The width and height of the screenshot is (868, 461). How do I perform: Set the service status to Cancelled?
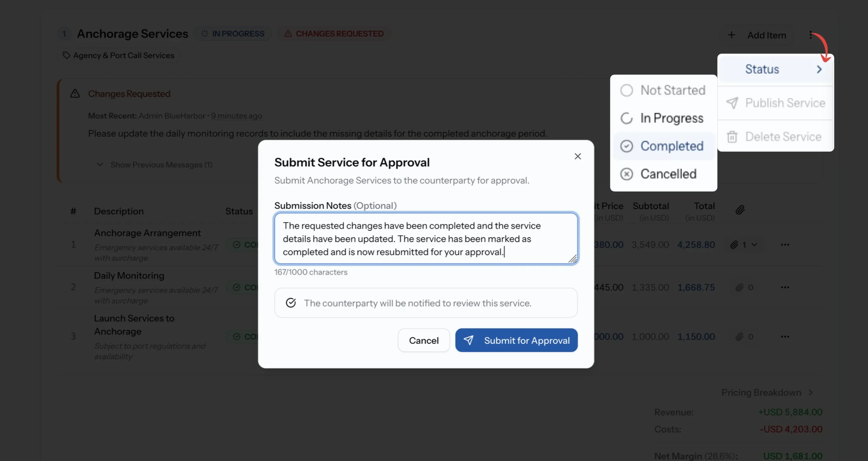(x=663, y=174)
